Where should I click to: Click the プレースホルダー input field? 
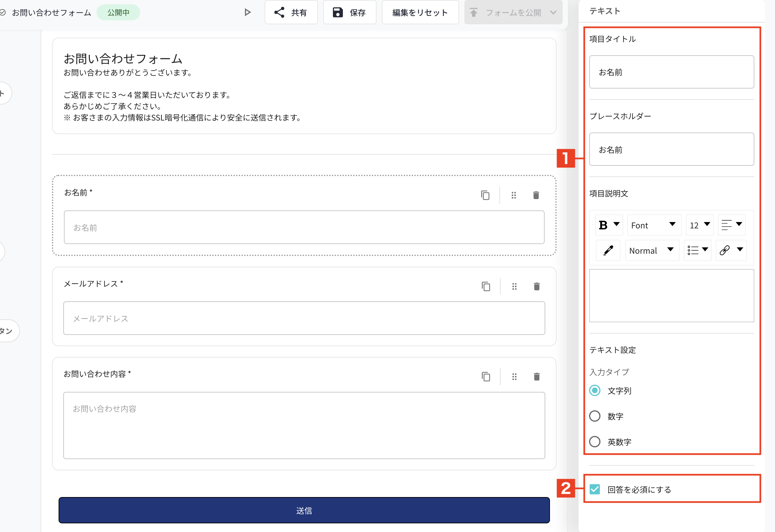click(x=671, y=149)
